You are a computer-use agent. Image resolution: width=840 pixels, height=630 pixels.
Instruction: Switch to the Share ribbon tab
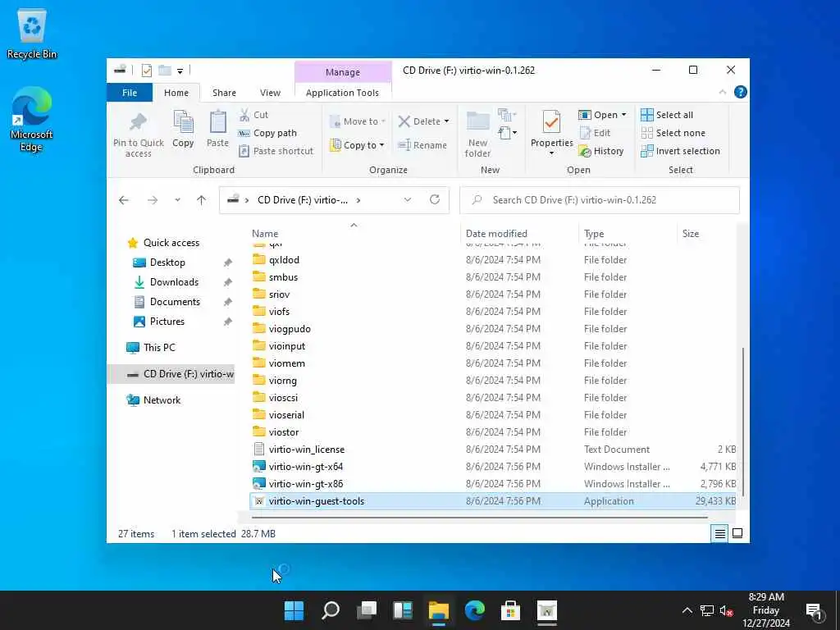click(x=224, y=93)
